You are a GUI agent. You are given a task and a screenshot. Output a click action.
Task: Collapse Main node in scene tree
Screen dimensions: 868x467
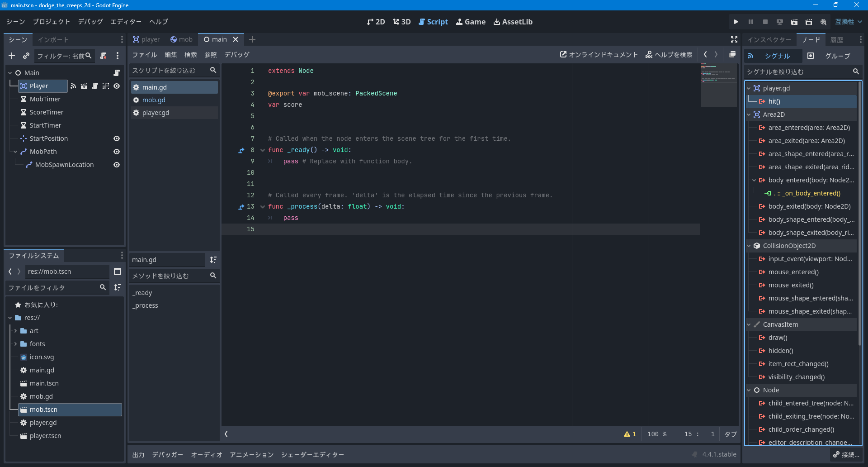click(10, 73)
